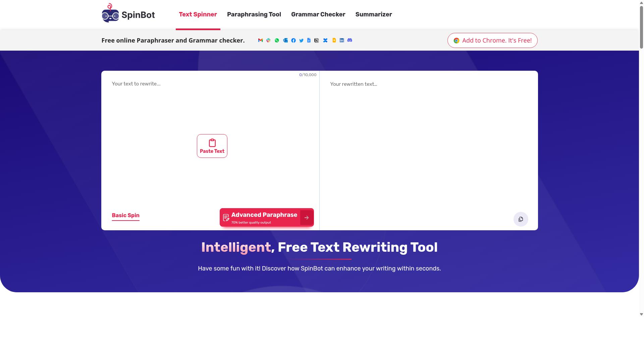Click the Slack icon

(x=268, y=40)
